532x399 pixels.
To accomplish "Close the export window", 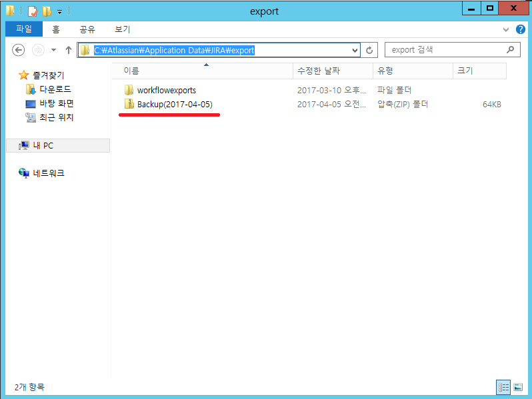I will [514, 9].
